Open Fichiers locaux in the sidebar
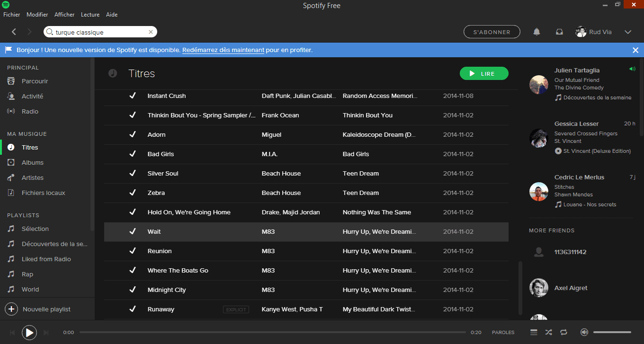Image resolution: width=644 pixels, height=344 pixels. click(44, 193)
